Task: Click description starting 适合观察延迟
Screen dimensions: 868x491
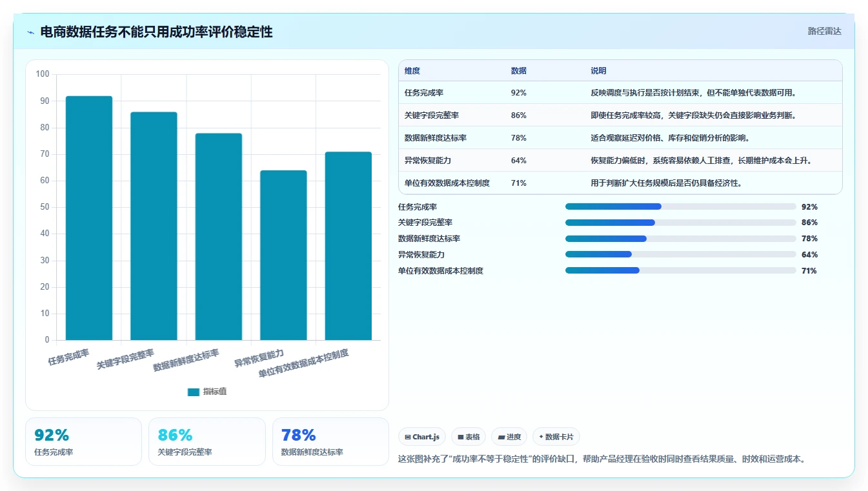Action: point(670,138)
